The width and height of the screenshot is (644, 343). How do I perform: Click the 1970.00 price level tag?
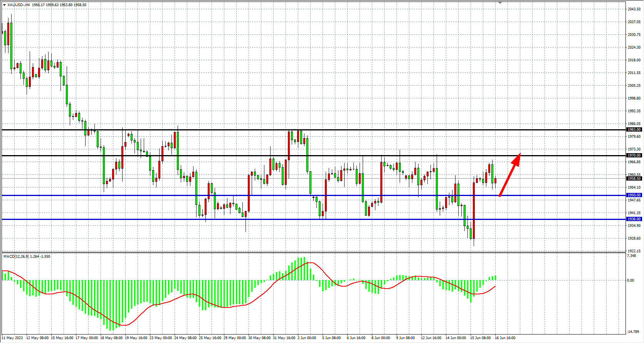(634, 155)
